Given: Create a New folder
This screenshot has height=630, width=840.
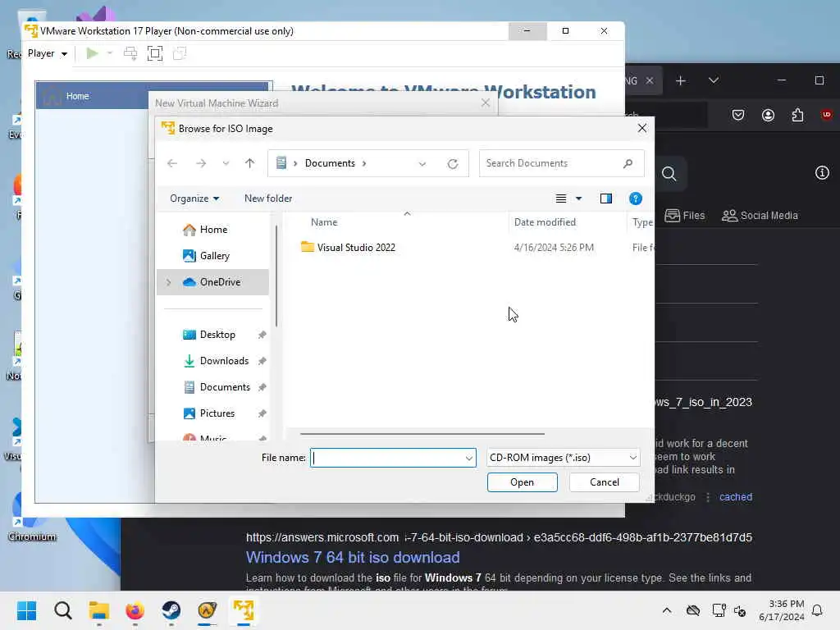Looking at the screenshot, I should [x=268, y=199].
